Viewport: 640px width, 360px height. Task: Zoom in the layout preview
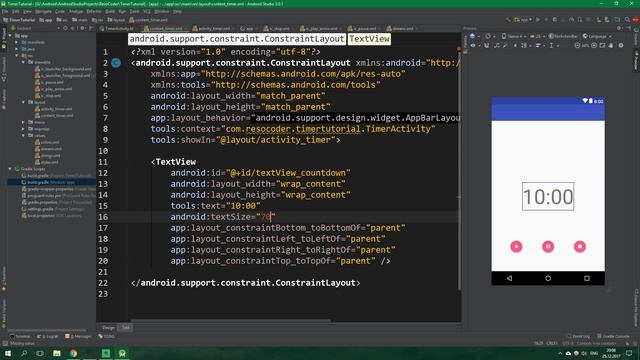(x=594, y=46)
